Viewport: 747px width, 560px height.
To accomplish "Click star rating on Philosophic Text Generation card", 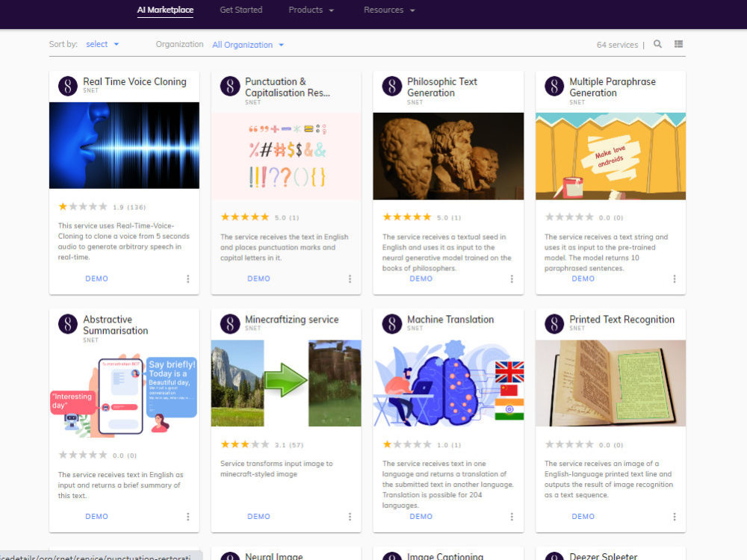I will click(x=407, y=217).
